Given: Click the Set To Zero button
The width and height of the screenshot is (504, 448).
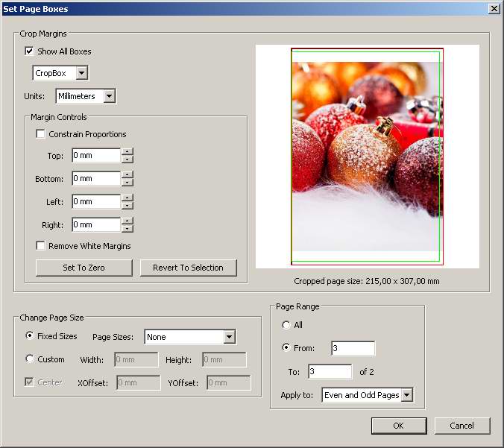Looking at the screenshot, I should (x=84, y=268).
